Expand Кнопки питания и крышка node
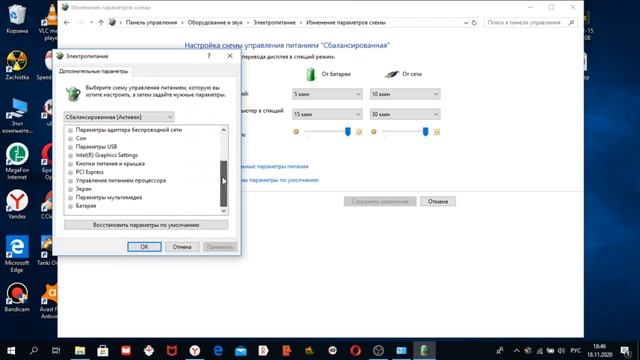The height and width of the screenshot is (360, 640). point(71,164)
